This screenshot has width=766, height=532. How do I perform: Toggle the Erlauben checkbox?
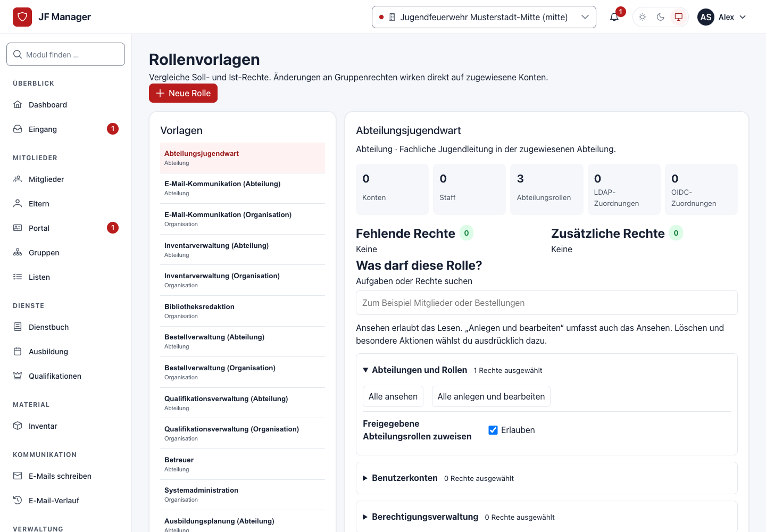pyautogui.click(x=493, y=430)
